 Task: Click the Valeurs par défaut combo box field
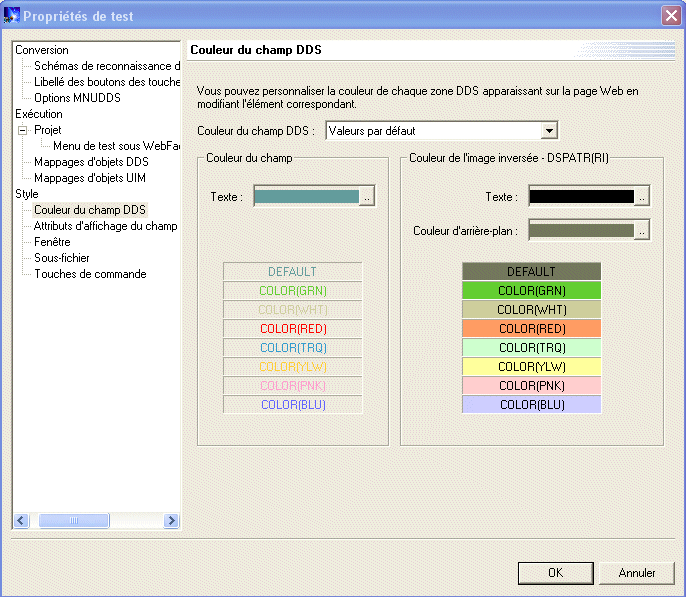441,130
